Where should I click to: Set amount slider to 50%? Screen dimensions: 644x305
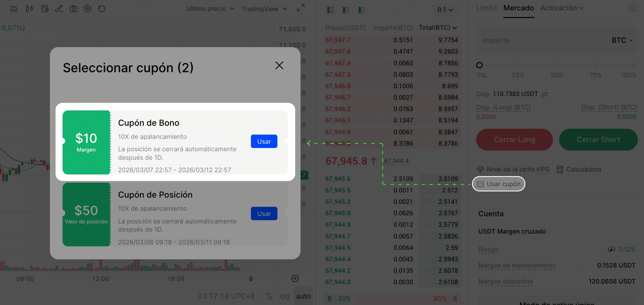[557, 65]
